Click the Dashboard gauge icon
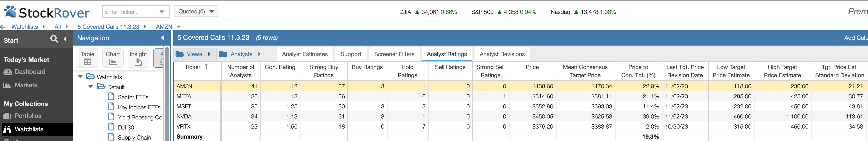868x141 pixels. click(x=7, y=72)
